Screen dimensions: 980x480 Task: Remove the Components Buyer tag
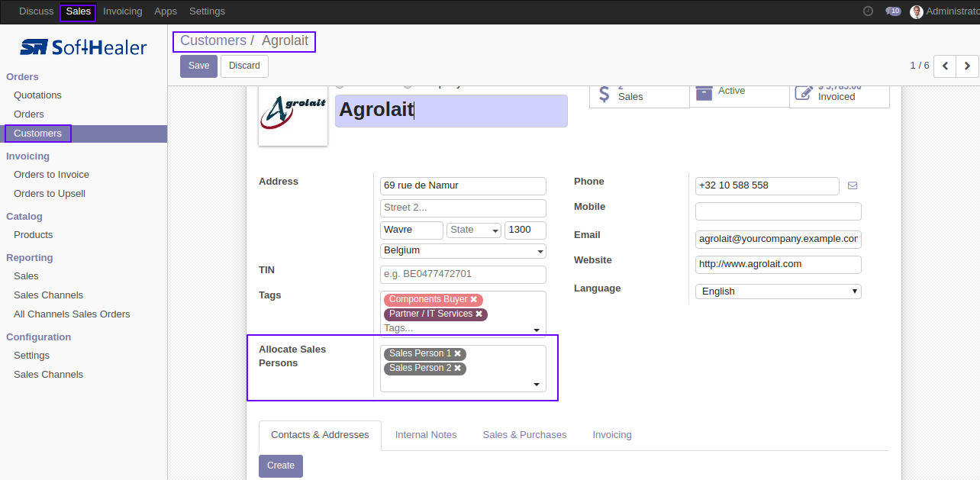(473, 300)
